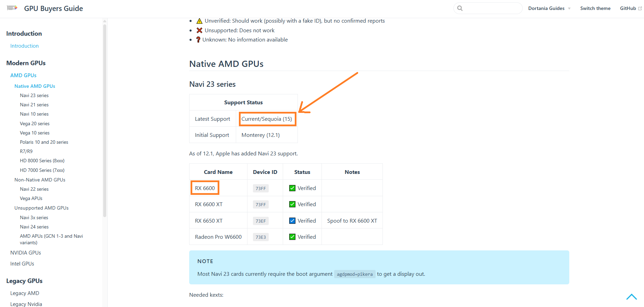Switch the site theme
This screenshot has width=644, height=307.
(595, 8)
